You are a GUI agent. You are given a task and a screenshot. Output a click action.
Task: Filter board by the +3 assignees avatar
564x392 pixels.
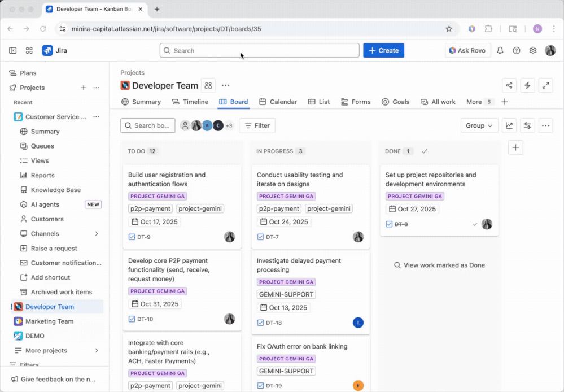click(229, 125)
